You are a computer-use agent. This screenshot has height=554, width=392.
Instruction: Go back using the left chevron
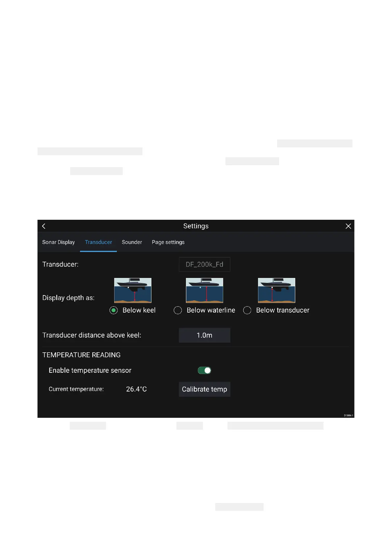pyautogui.click(x=44, y=226)
